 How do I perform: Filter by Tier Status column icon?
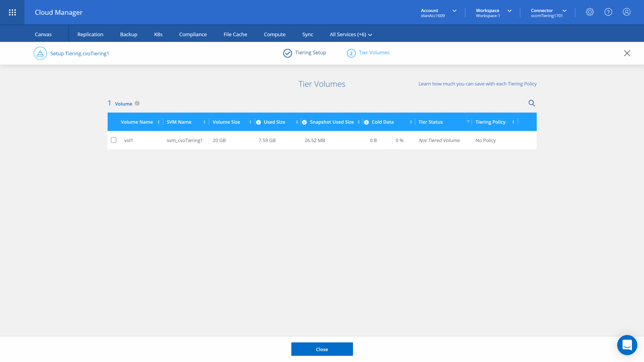[x=468, y=122]
